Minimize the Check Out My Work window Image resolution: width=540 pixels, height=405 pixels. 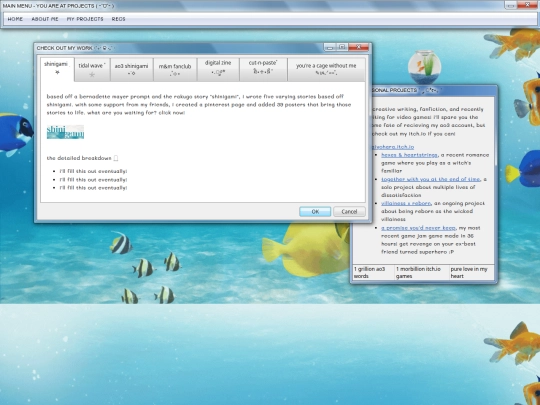(330, 47)
